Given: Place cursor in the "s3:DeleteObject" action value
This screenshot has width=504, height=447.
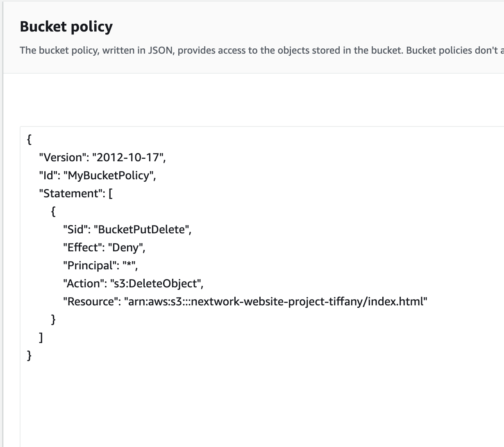Looking at the screenshot, I should 155,284.
